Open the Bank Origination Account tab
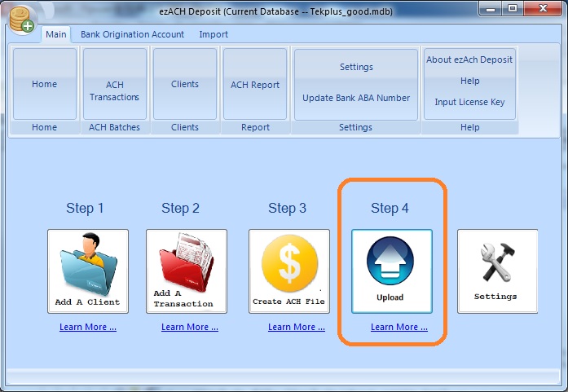The width and height of the screenshot is (568, 392). point(132,34)
